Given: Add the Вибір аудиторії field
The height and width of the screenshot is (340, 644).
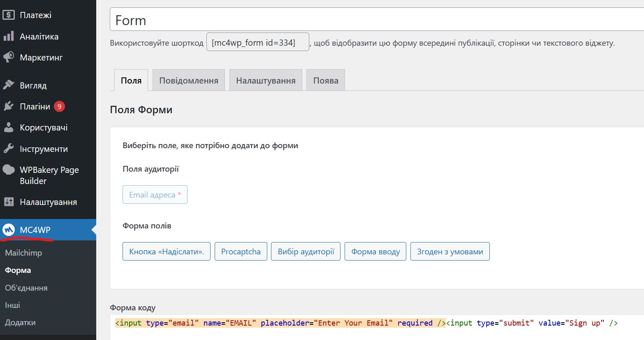Looking at the screenshot, I should point(306,252).
